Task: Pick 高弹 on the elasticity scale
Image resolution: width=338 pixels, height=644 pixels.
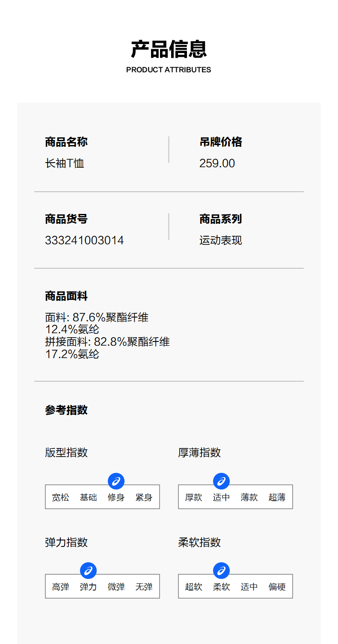Action: click(x=60, y=587)
